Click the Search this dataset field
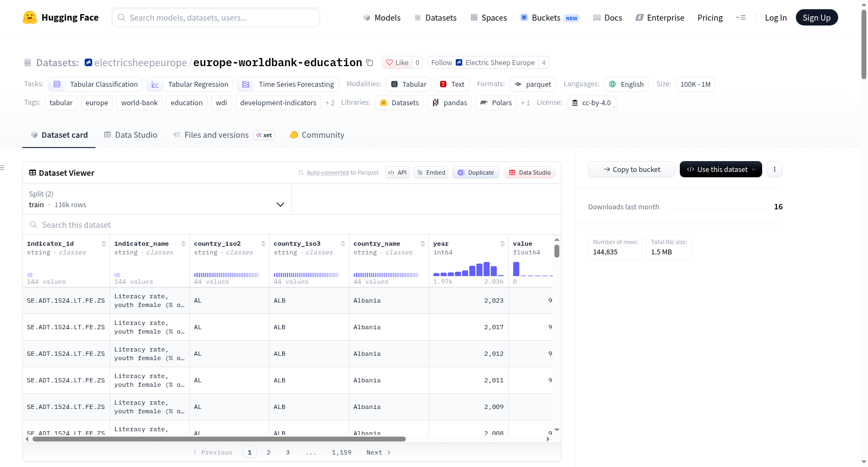 (292, 225)
